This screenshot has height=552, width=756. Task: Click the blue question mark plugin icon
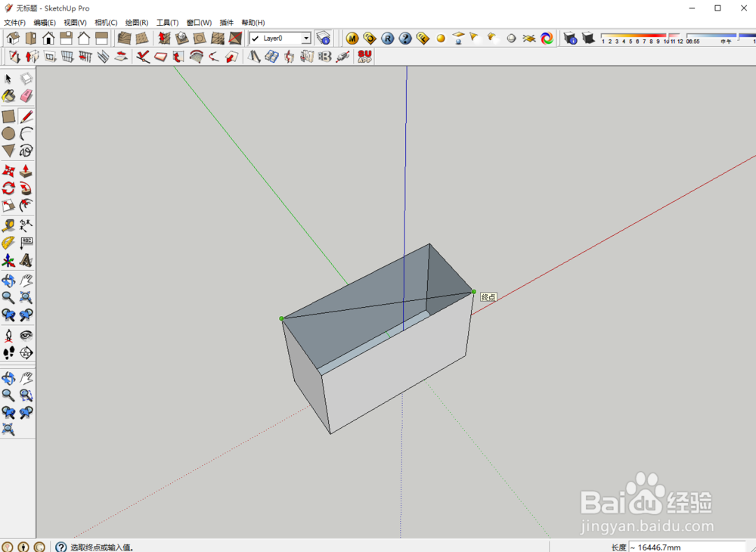(x=405, y=39)
